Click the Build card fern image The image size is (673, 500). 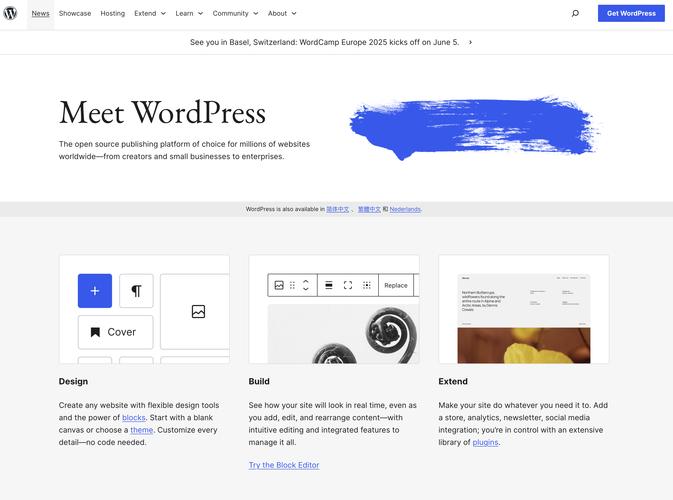(343, 334)
